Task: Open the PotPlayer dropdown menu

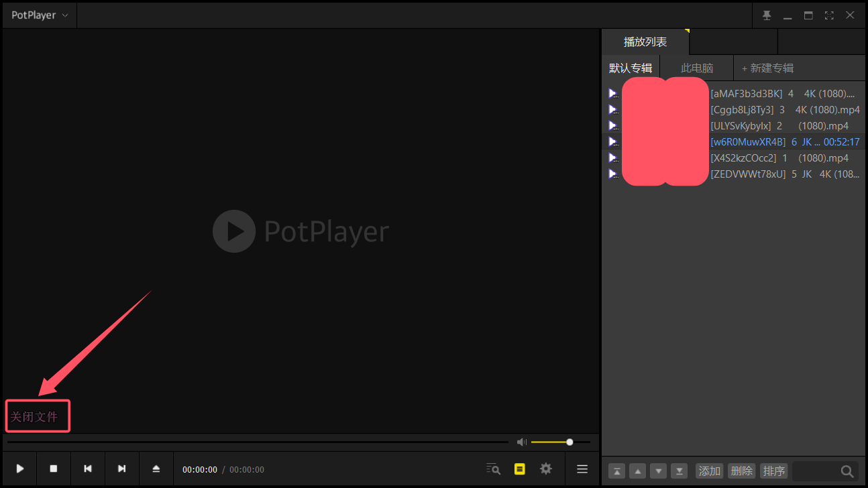Action: [39, 15]
